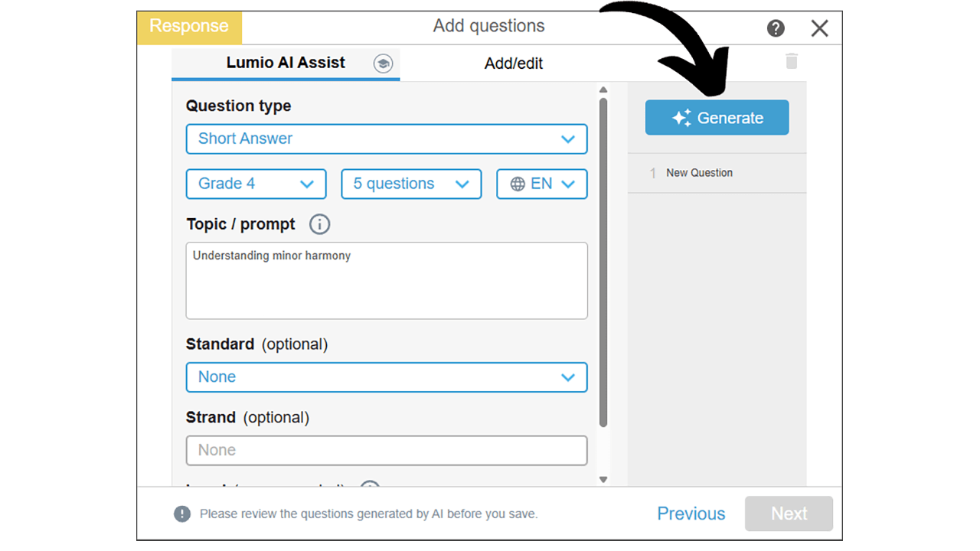Select the Lumio AI Assist tab
Viewport: 980px width, 551px height.
[285, 64]
